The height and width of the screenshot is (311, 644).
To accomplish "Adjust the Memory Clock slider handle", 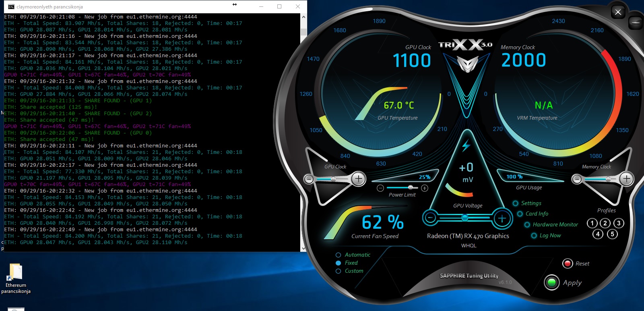I will click(608, 179).
